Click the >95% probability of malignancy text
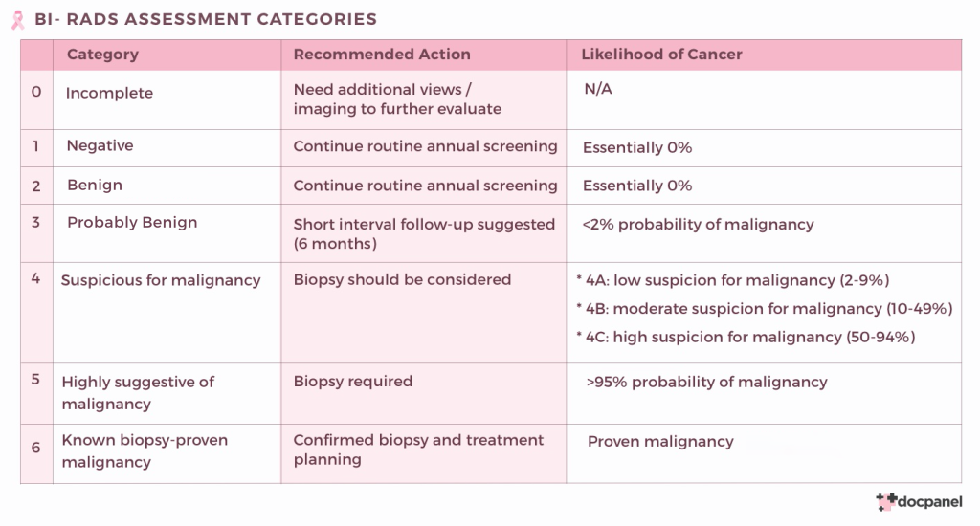Viewport: 980px width, 526px height. tap(707, 382)
